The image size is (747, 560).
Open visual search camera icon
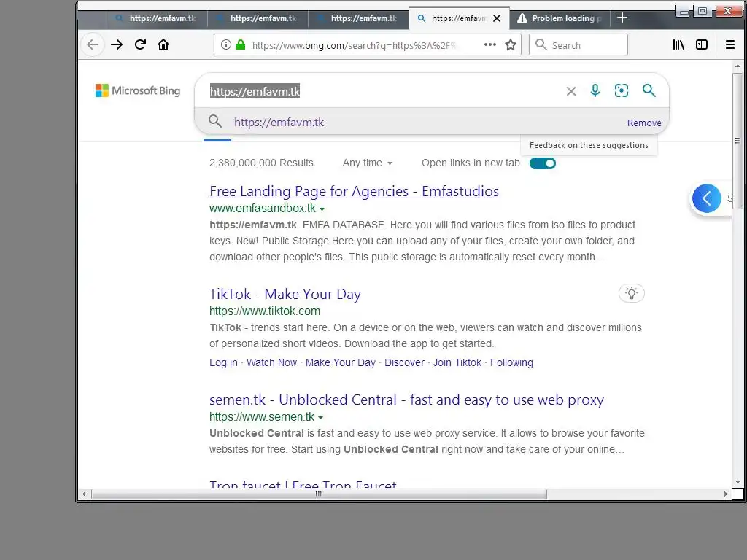[x=622, y=90]
